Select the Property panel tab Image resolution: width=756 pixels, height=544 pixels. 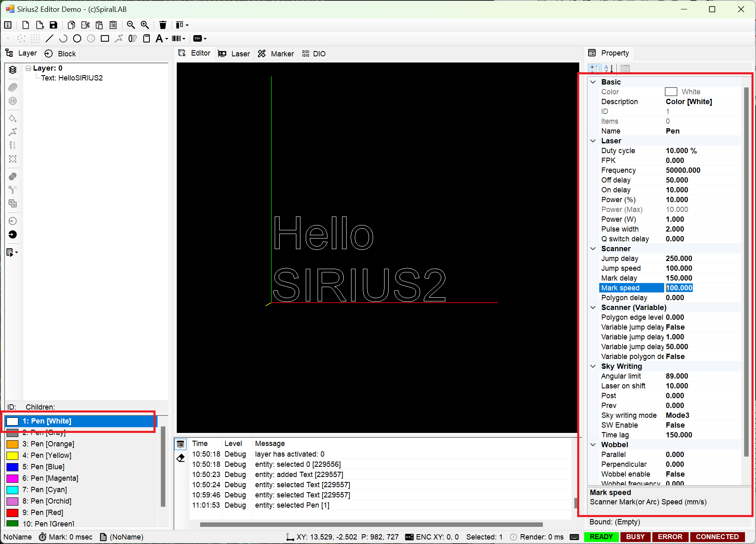coord(609,53)
